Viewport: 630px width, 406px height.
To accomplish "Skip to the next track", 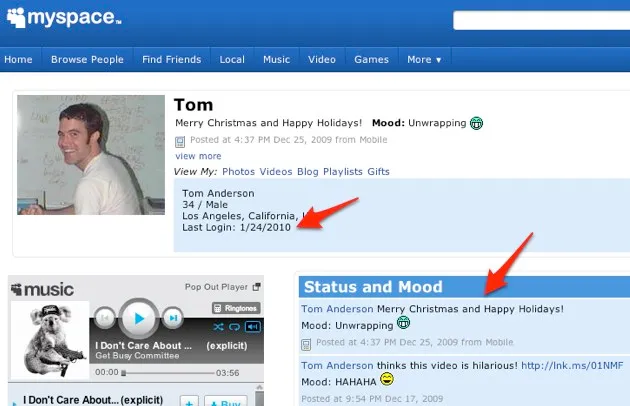I will 173,319.
